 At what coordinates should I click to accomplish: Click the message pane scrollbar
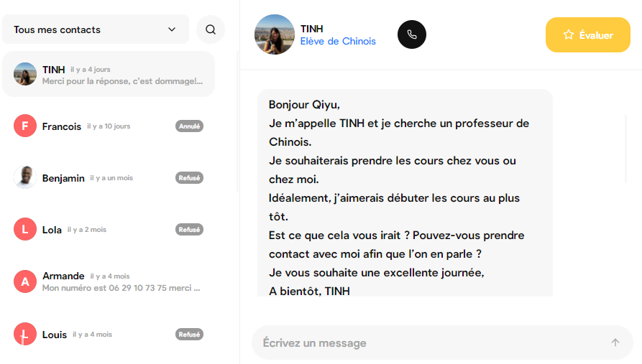(625, 149)
